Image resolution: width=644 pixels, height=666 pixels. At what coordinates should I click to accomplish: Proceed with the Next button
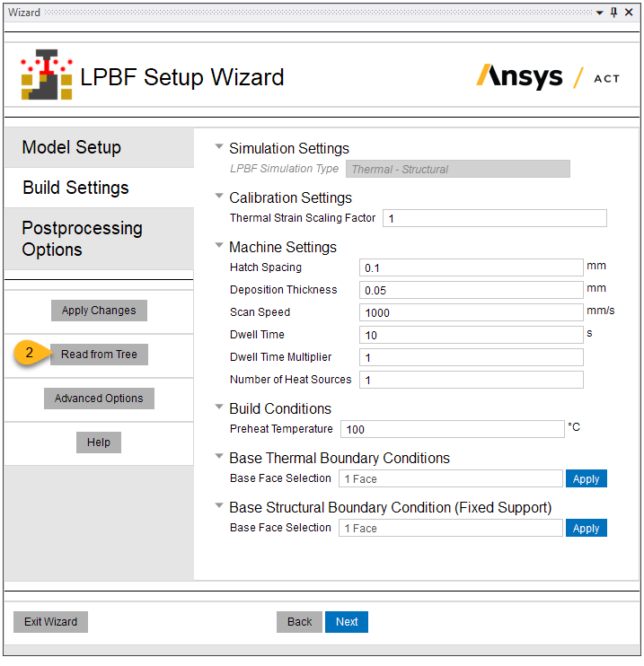pos(347,622)
